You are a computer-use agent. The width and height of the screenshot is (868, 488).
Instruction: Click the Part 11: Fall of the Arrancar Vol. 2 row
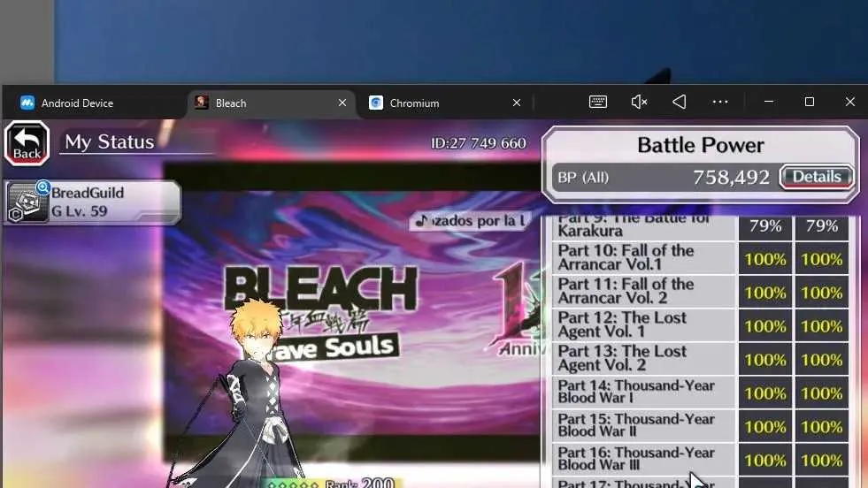coord(700,291)
